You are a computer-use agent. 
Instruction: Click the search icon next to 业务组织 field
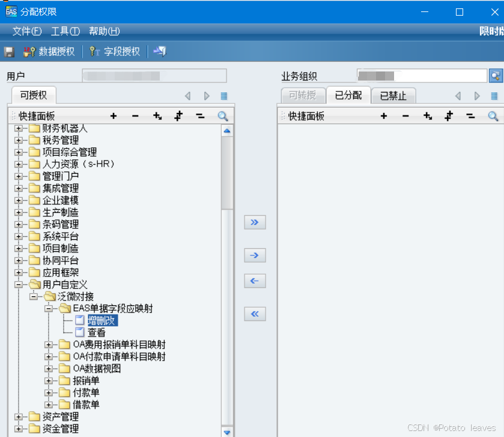496,76
